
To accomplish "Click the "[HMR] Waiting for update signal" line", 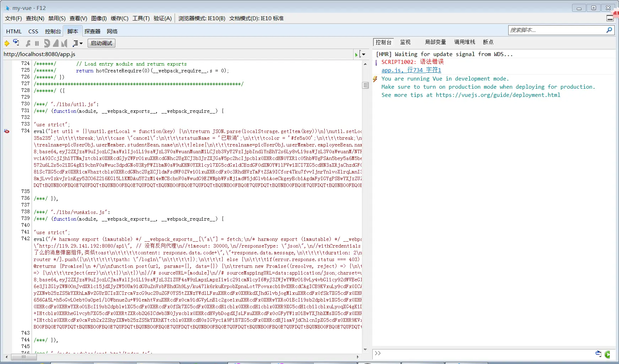I will [444, 54].
